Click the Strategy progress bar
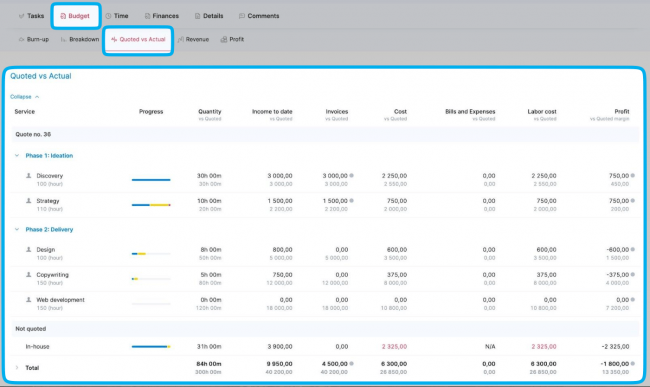The height and width of the screenshot is (387, 650). tap(151, 205)
